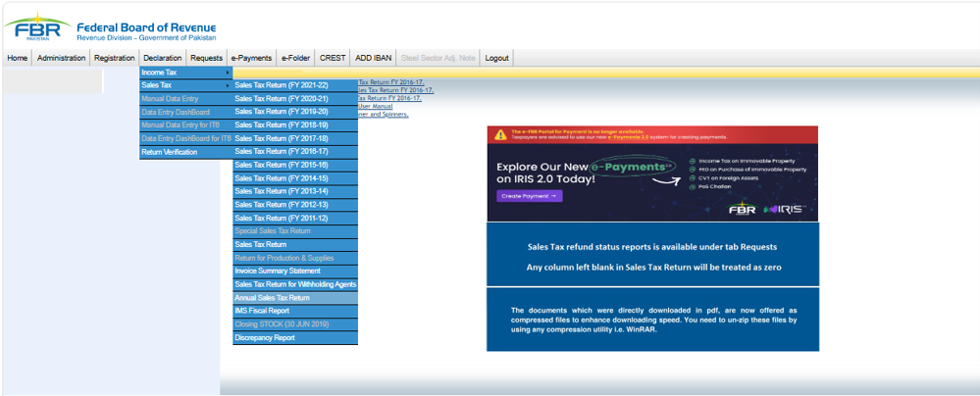Click the greyed Steel Sector Adj. Note item
Screen dimensions: 980x396
(x=438, y=58)
